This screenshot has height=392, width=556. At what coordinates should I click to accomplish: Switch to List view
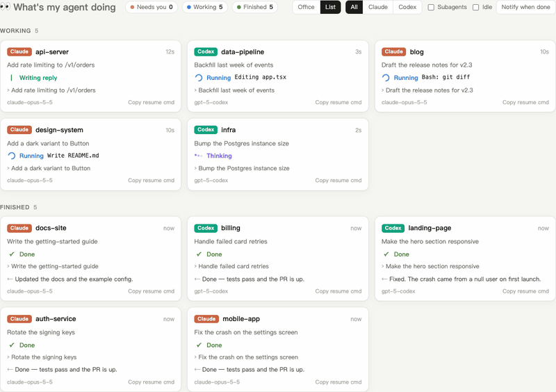pos(330,7)
